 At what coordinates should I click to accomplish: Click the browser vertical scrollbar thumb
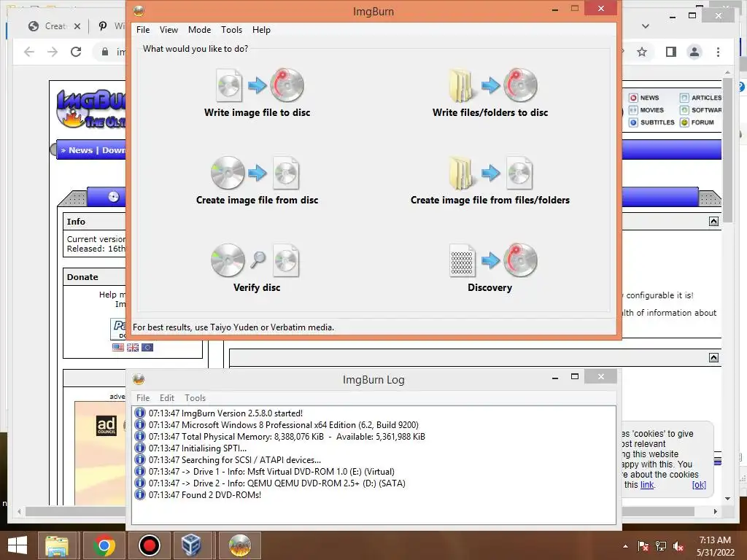(x=727, y=150)
